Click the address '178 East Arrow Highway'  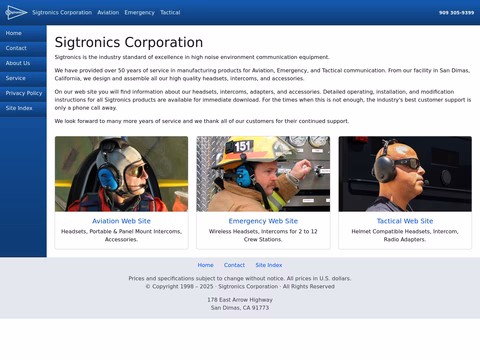pyautogui.click(x=240, y=300)
